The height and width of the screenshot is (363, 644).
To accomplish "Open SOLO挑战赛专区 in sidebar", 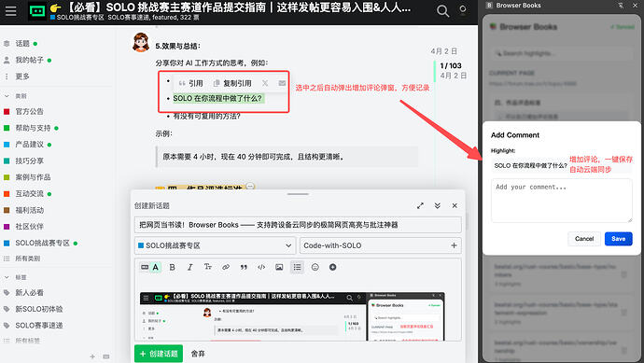I will pos(42,243).
